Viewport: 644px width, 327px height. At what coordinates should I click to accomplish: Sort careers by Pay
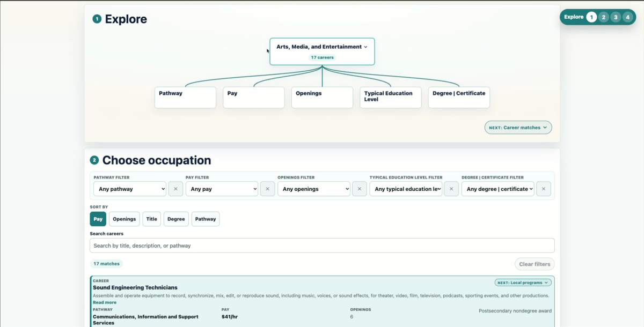point(98,219)
